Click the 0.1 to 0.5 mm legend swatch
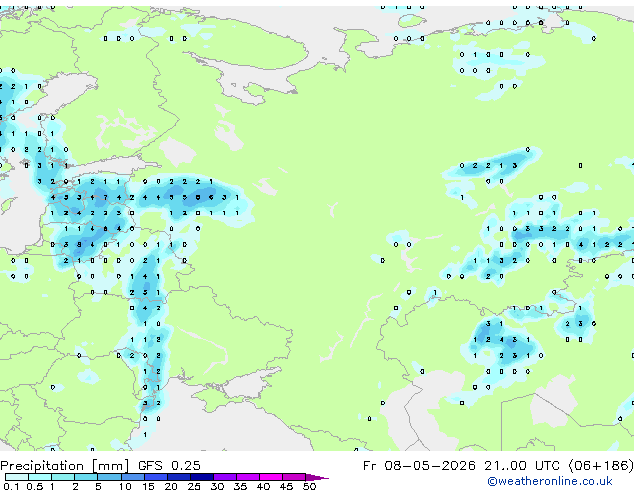The image size is (634, 490). tap(17, 477)
